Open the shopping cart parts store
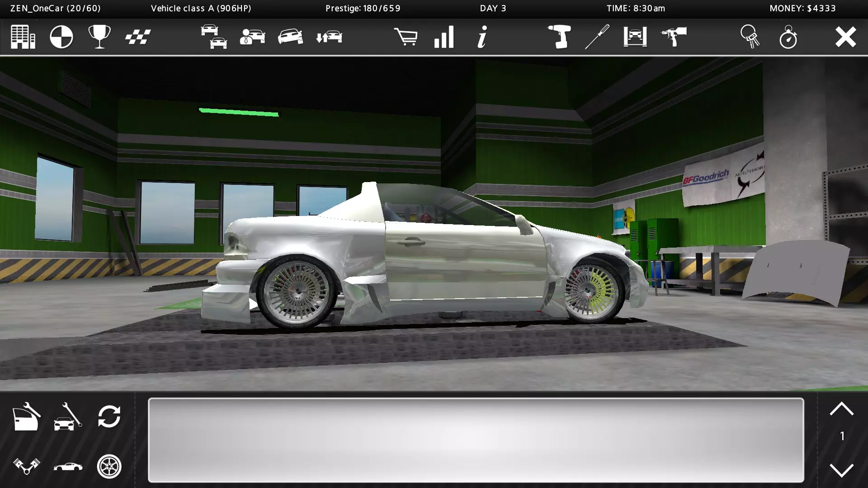This screenshot has height=488, width=868. [406, 37]
